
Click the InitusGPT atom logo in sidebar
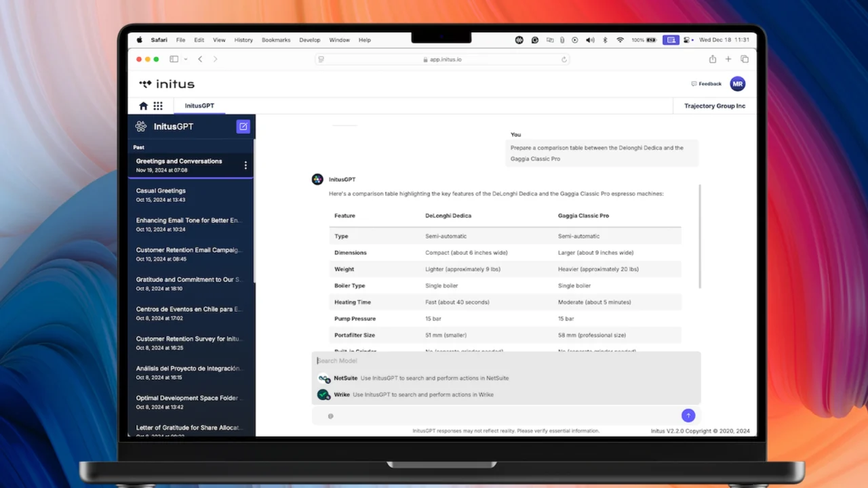point(141,126)
